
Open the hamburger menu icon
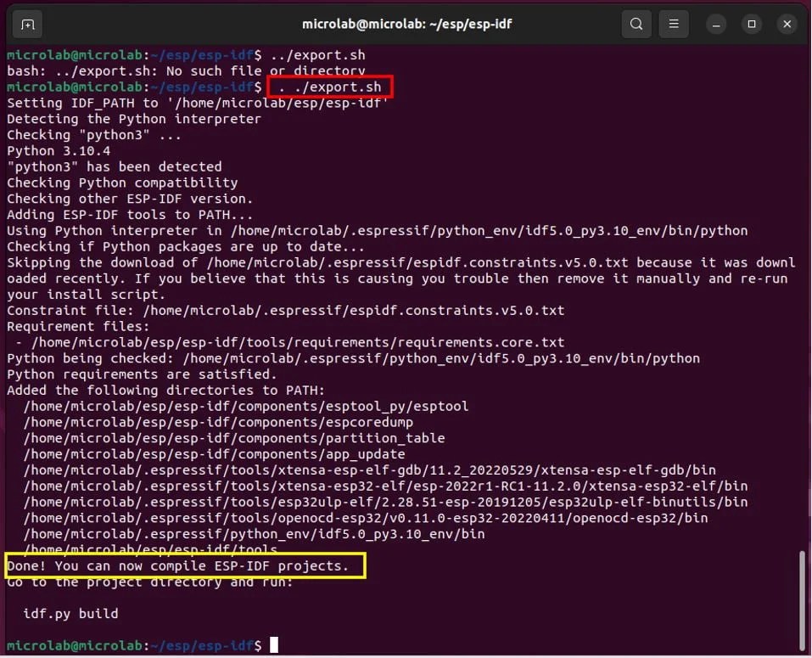point(673,24)
